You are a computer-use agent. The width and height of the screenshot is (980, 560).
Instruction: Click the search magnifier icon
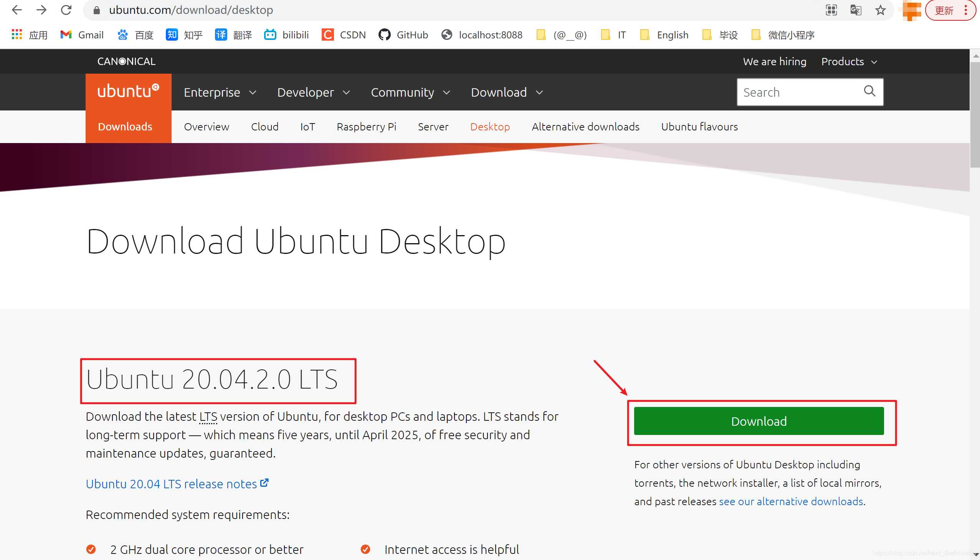[x=869, y=92]
